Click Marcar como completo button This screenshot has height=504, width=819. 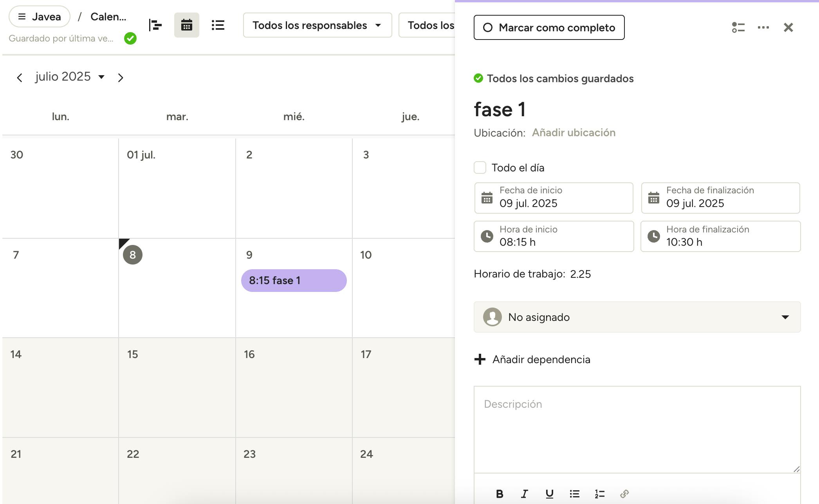[x=549, y=27]
